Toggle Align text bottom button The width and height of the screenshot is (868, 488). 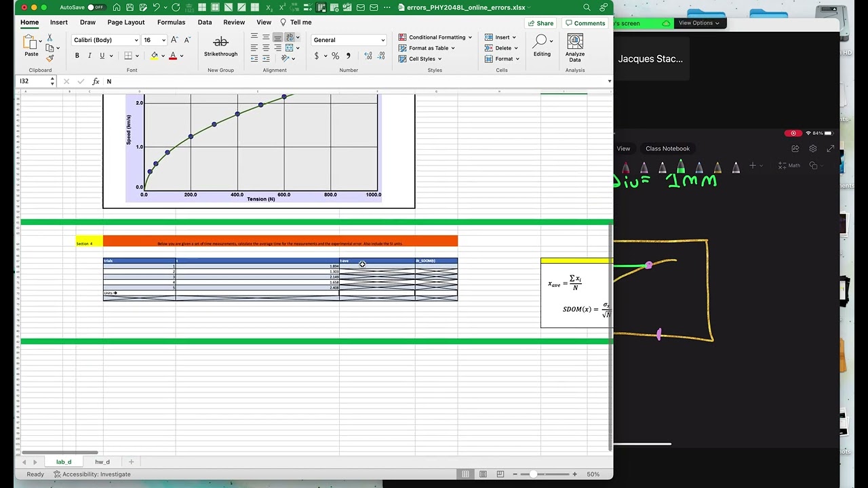coord(277,37)
